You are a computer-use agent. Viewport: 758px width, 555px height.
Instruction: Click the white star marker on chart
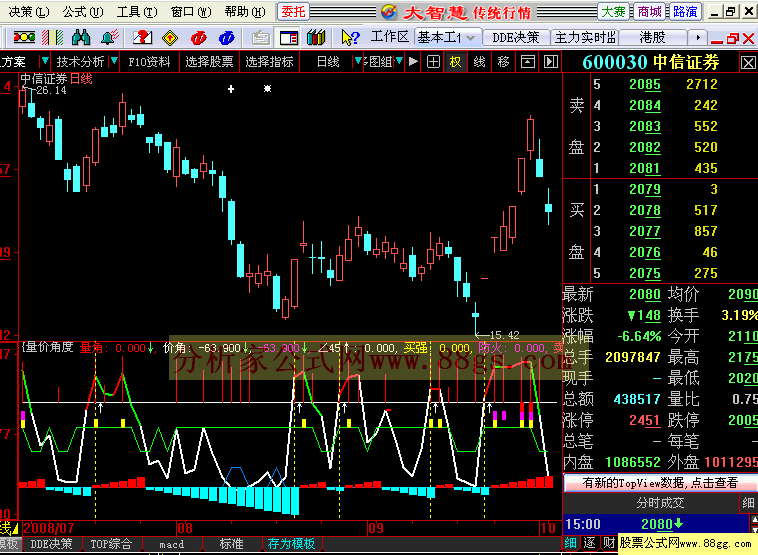tap(267, 88)
